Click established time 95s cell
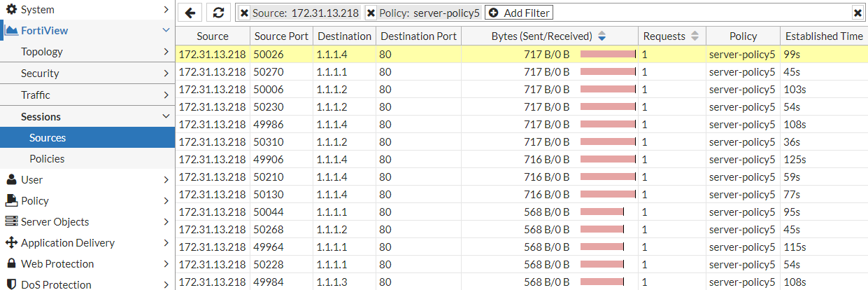 [x=824, y=212]
